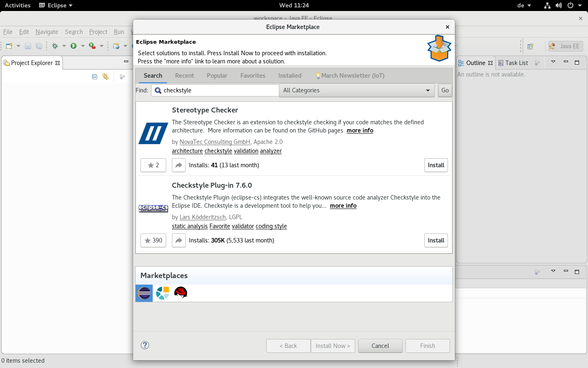The image size is (588, 368).
Task: Click the share arrow icon for Checkstyle Plug-in
Action: (x=178, y=240)
